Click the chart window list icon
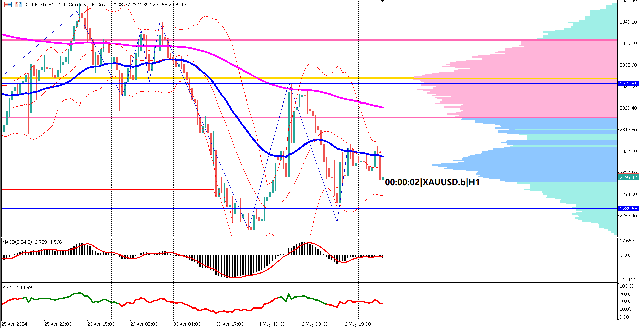The height and width of the screenshot is (328, 644). (8, 5)
